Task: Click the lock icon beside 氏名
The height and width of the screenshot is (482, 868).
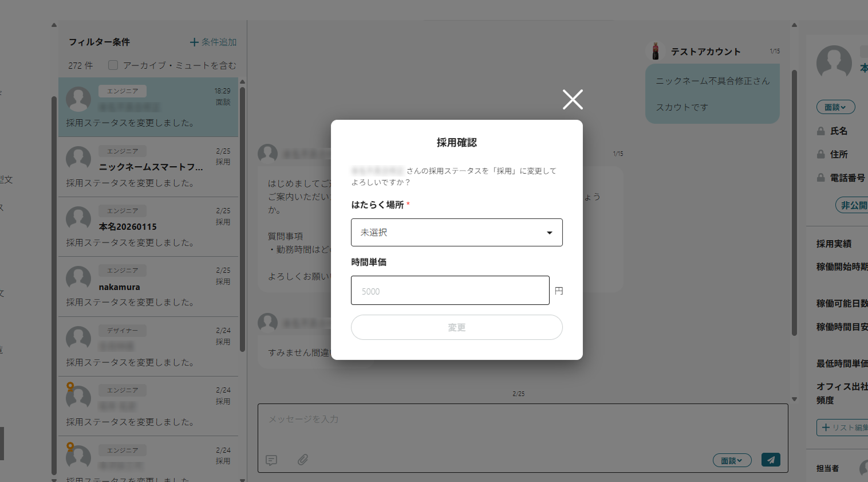Action: click(x=821, y=131)
